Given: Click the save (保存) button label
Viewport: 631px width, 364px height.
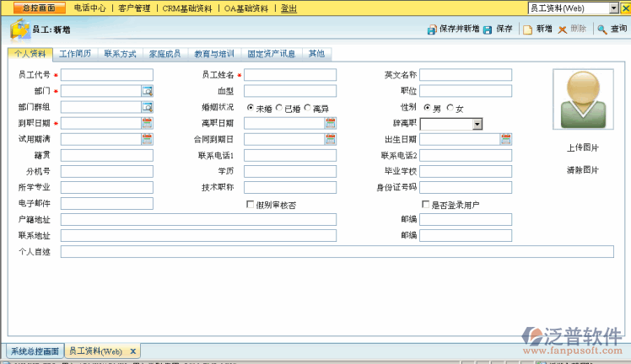Looking at the screenshot, I should [x=504, y=29].
